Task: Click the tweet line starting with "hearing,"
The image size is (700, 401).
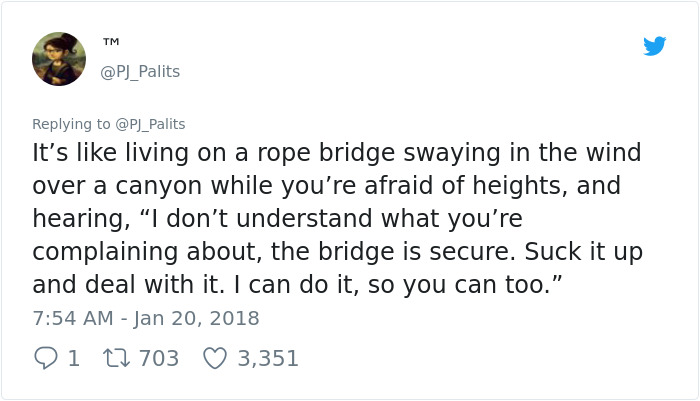Action: coord(277,218)
